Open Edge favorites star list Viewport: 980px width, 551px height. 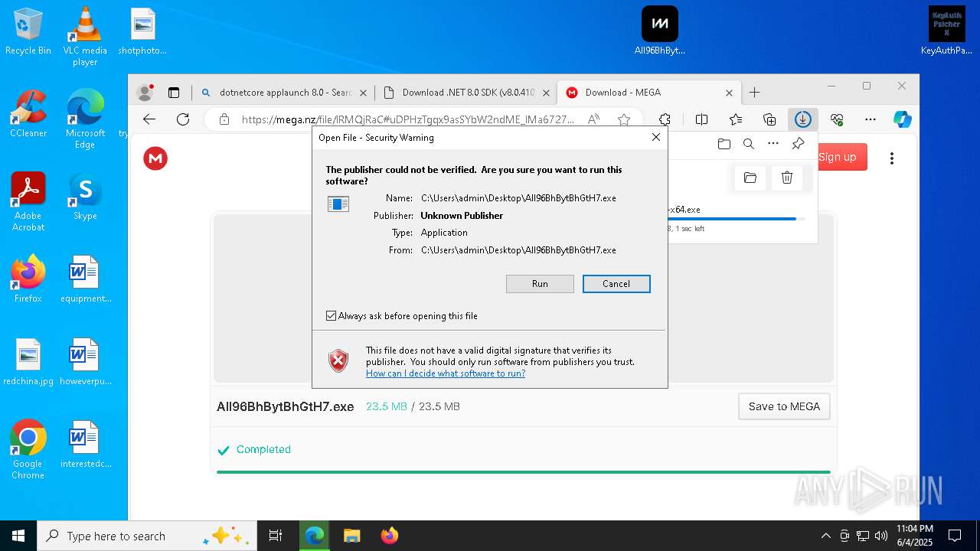[736, 119]
